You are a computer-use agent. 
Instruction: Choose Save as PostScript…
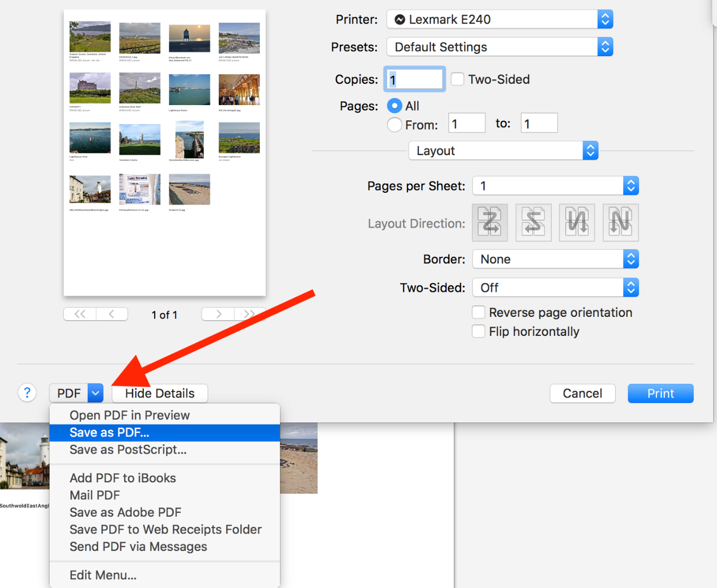165,450
